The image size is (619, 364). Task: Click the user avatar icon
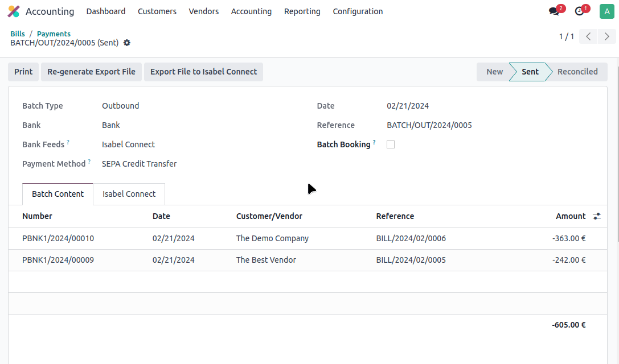[x=606, y=11]
